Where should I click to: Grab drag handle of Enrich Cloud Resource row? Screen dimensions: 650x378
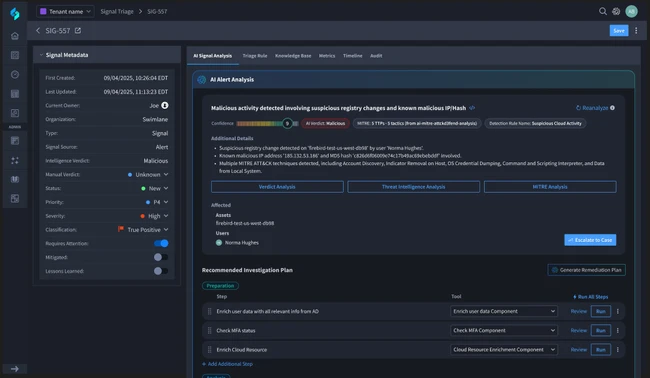click(x=209, y=349)
